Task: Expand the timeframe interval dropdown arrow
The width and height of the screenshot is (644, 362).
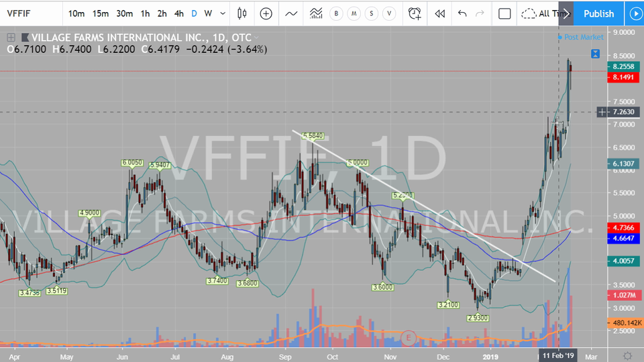Action: (223, 13)
